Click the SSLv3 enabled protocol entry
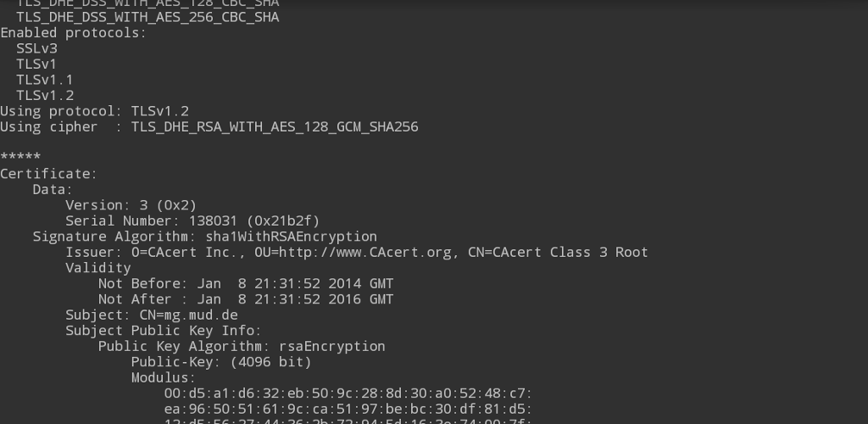The width and height of the screenshot is (868, 424). (x=36, y=48)
